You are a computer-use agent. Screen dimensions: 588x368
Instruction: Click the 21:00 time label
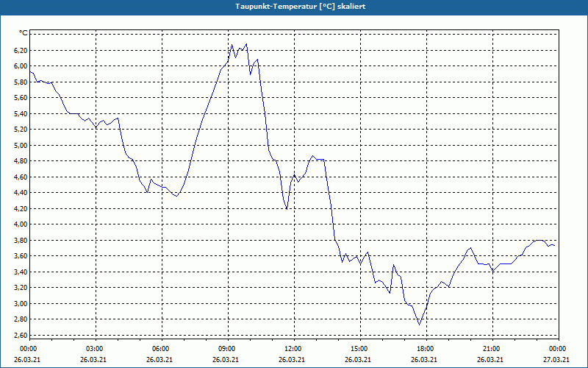[492, 349]
